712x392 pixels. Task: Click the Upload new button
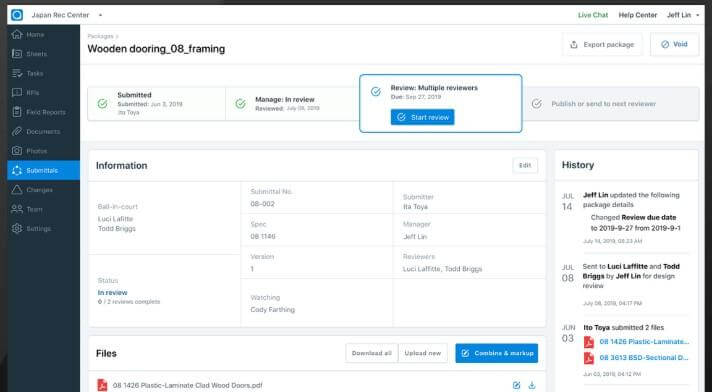[423, 353]
